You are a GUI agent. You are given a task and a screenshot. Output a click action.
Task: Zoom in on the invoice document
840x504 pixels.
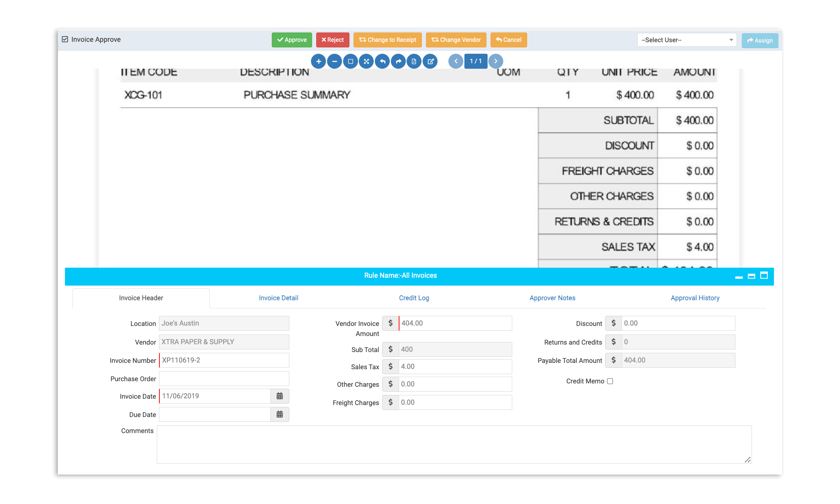tap(318, 61)
